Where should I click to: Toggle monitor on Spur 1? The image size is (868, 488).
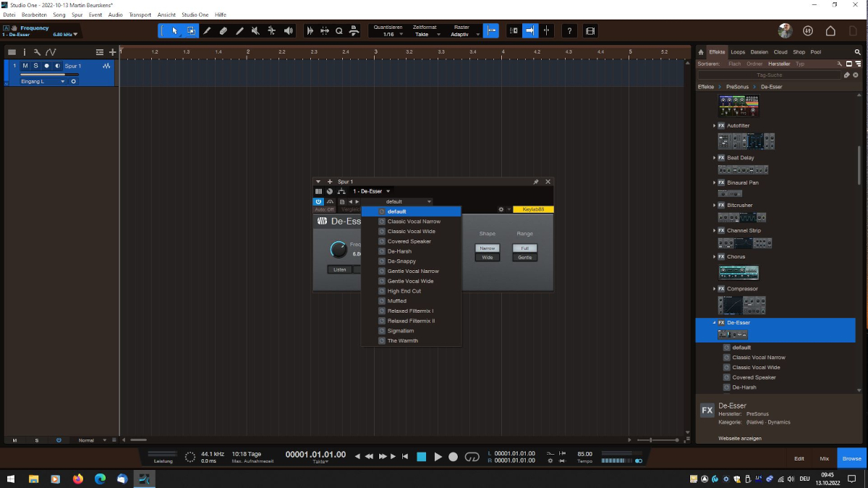coord(58,66)
